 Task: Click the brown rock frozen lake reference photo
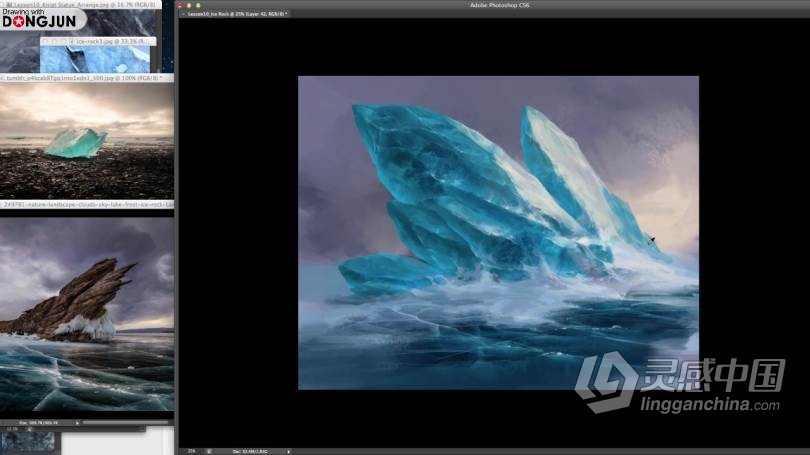click(87, 314)
